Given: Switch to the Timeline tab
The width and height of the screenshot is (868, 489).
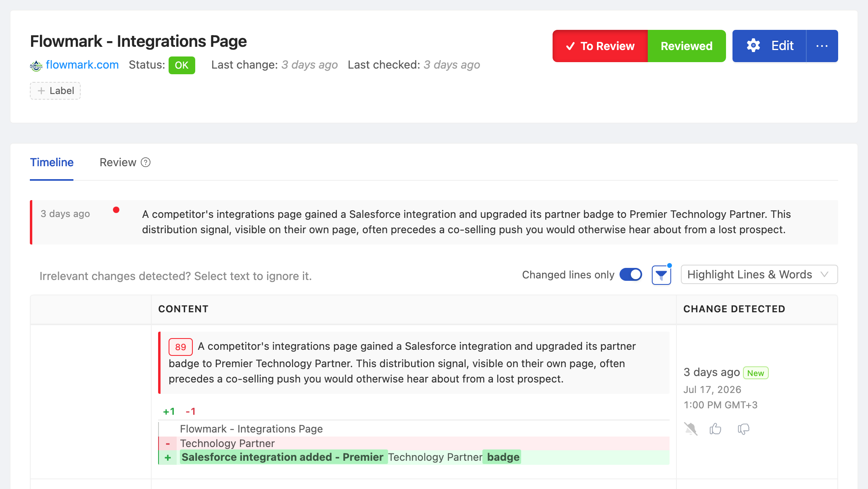Looking at the screenshot, I should tap(52, 163).
